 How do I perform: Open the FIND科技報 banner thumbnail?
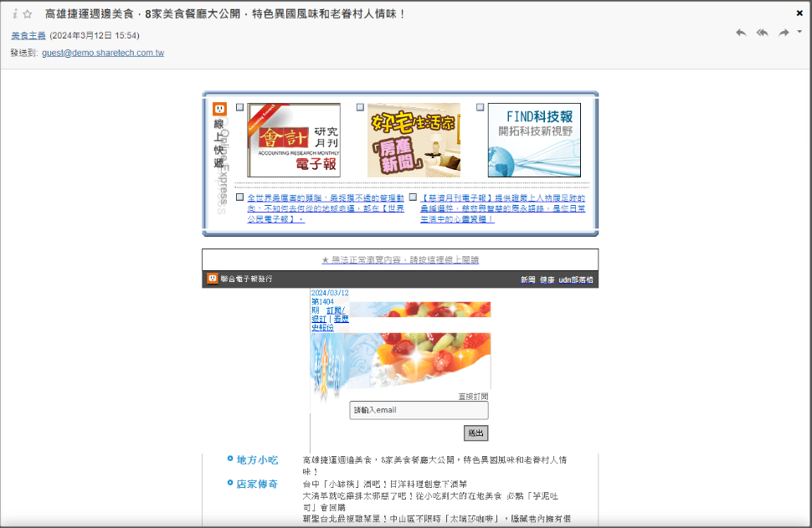pos(534,141)
